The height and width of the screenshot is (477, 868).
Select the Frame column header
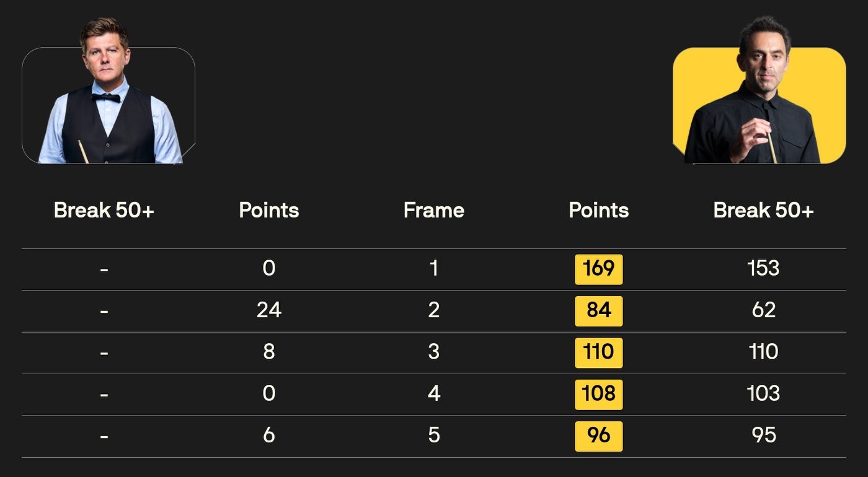tap(433, 211)
